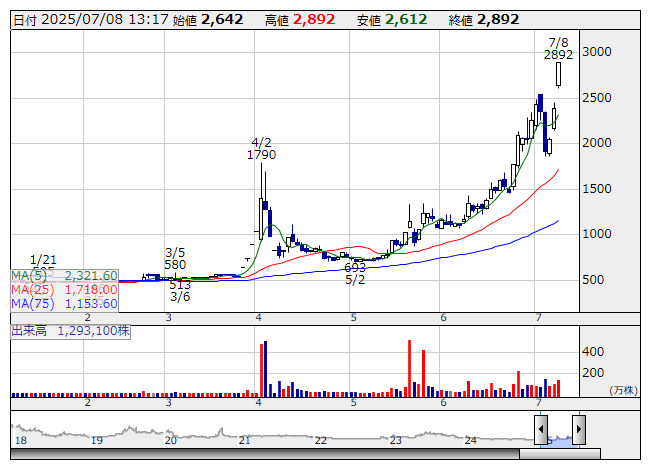The width and height of the screenshot is (653, 470).
Task: Click the left range handle arrow
Action: [x=540, y=428]
